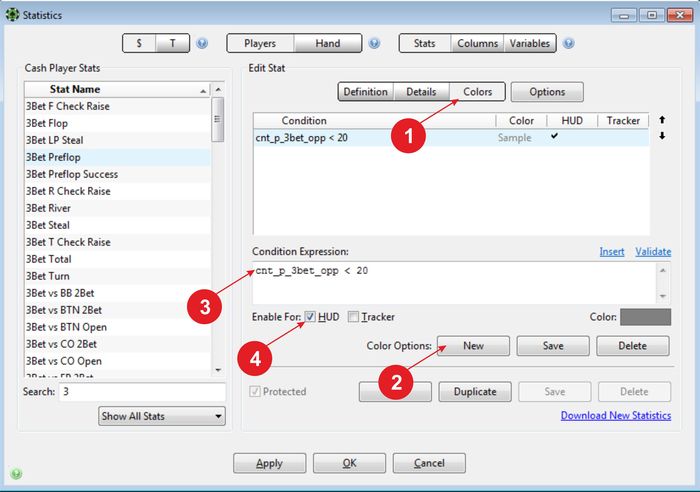Switch to Details tab in Edit Stat
The height and width of the screenshot is (492, 700).
click(421, 92)
